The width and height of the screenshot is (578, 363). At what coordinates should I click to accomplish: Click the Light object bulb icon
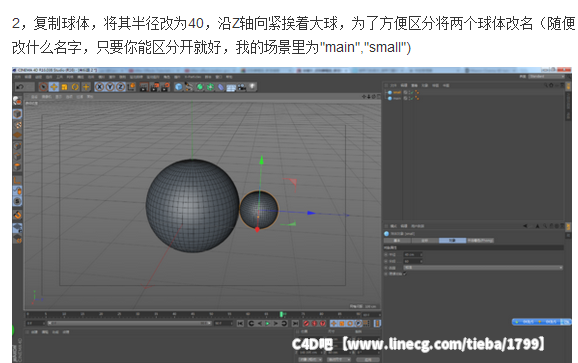click(x=252, y=87)
